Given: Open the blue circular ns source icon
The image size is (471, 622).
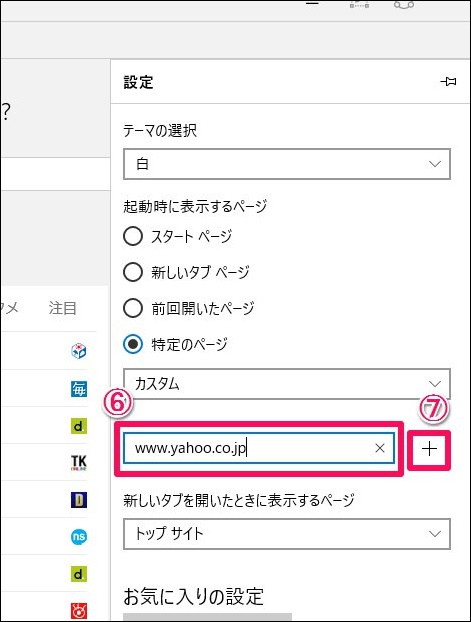Looking at the screenshot, I should (79, 537).
